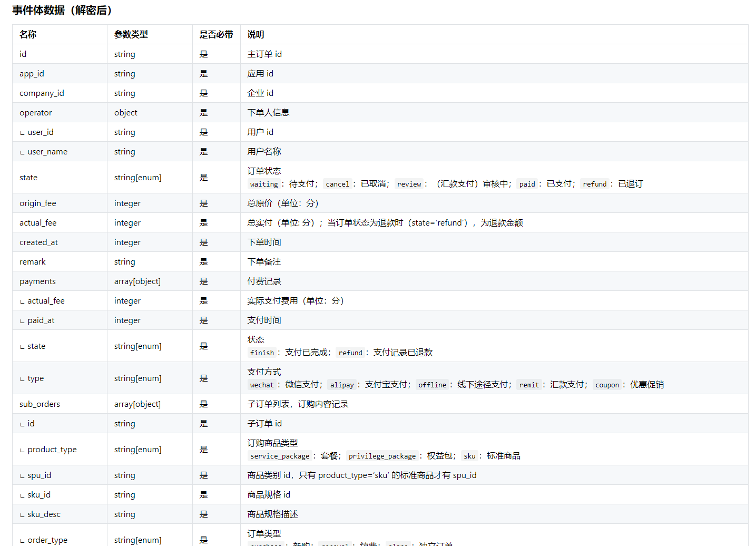Select the sub_orders parameter name
Viewport: 756px width, 546px height.
(40, 404)
